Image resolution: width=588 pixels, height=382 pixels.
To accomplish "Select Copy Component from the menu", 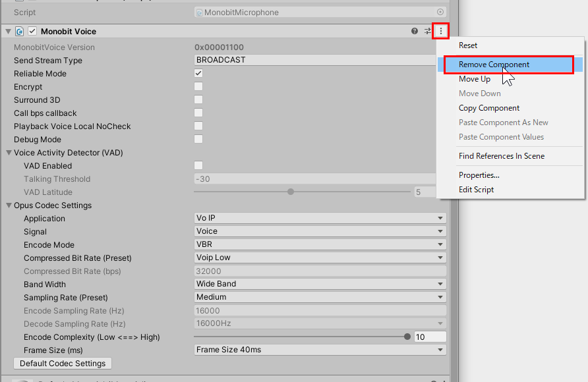I will tap(510, 108).
